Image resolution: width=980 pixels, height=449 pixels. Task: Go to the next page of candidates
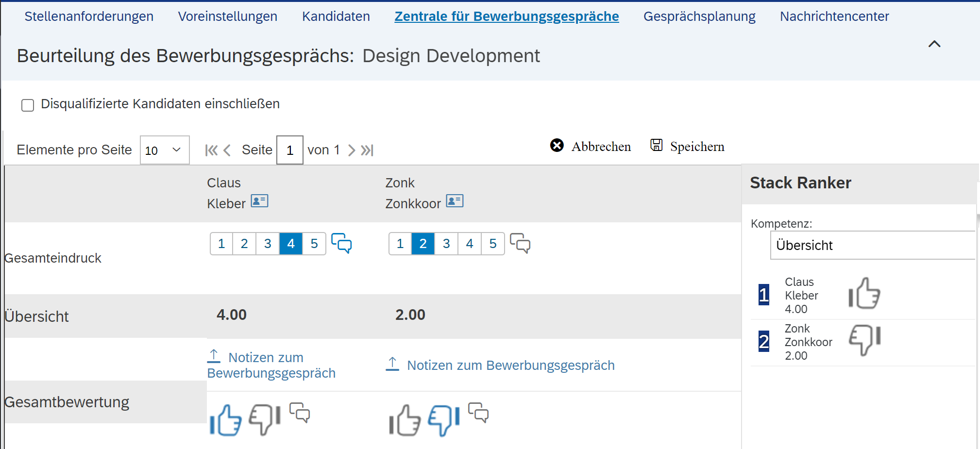(x=352, y=150)
